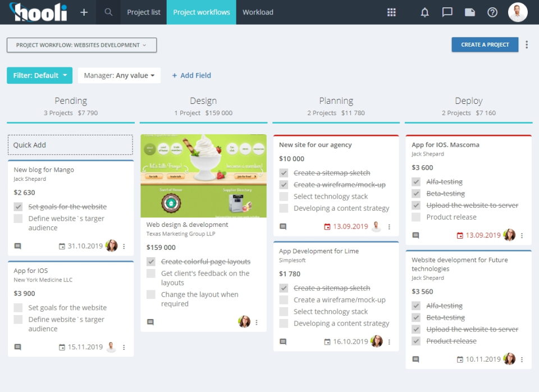
Task: Open the user profile avatar
Action: pos(518,12)
